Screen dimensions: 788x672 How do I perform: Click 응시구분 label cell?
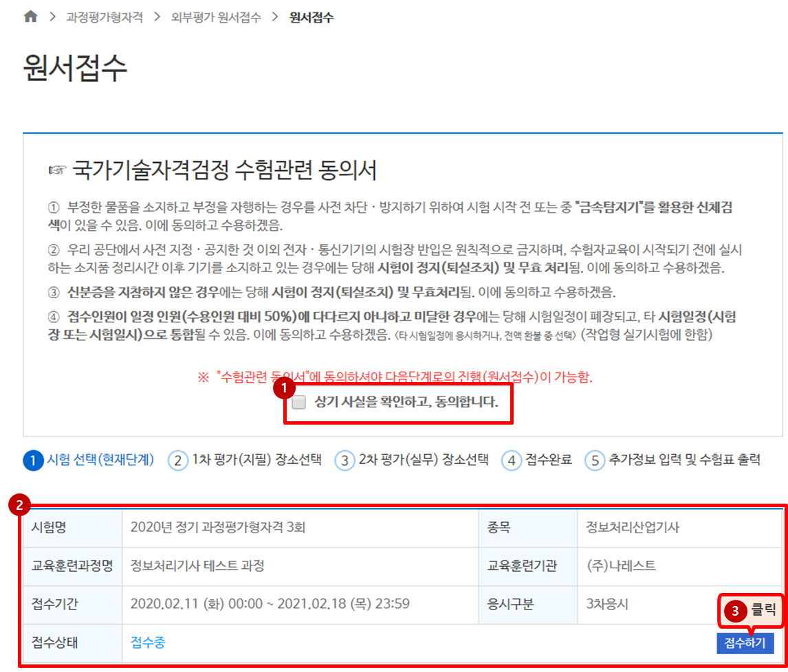[x=528, y=604]
